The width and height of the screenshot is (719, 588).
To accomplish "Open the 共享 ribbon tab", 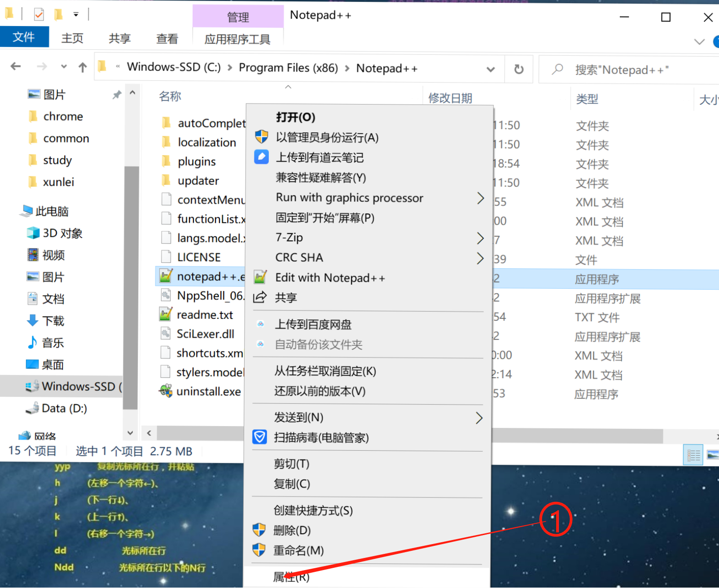I will point(119,38).
